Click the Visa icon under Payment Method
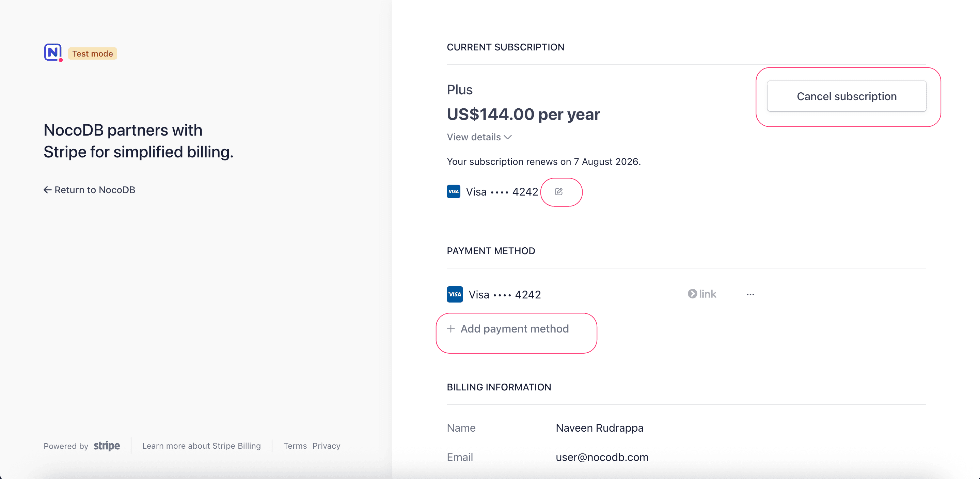Screen dimensions: 980x479 (x=454, y=294)
